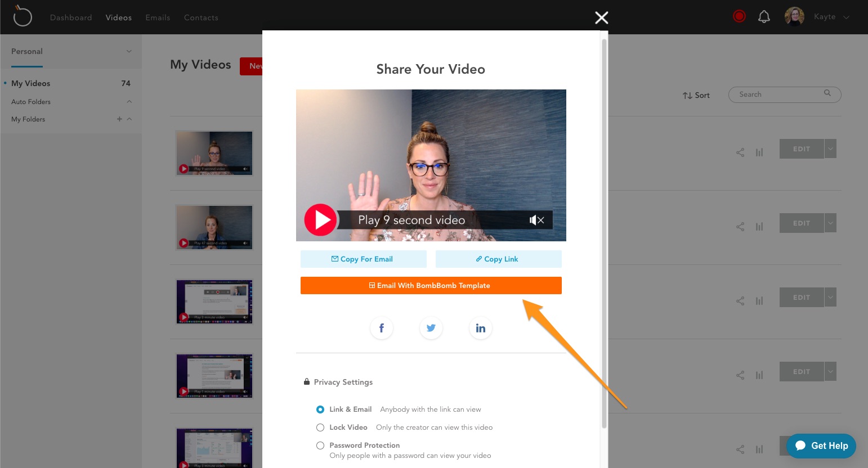This screenshot has height=468, width=868.
Task: Select Lock Video privacy option
Action: [320, 427]
